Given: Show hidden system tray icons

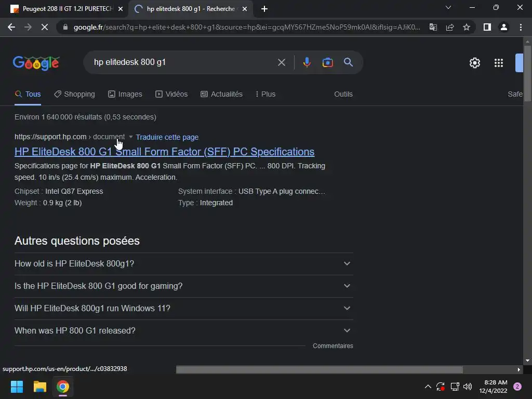Looking at the screenshot, I should tap(428, 387).
